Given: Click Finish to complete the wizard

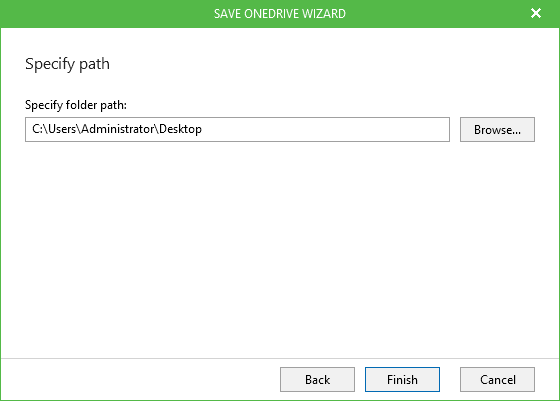Looking at the screenshot, I should [402, 380].
